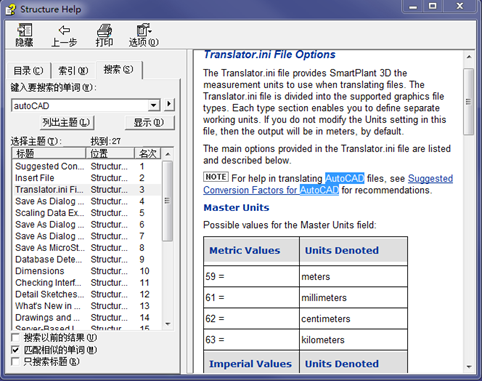The width and height of the screenshot is (482, 381).
Task: Click the 'Master Units' heading
Action: point(236,208)
